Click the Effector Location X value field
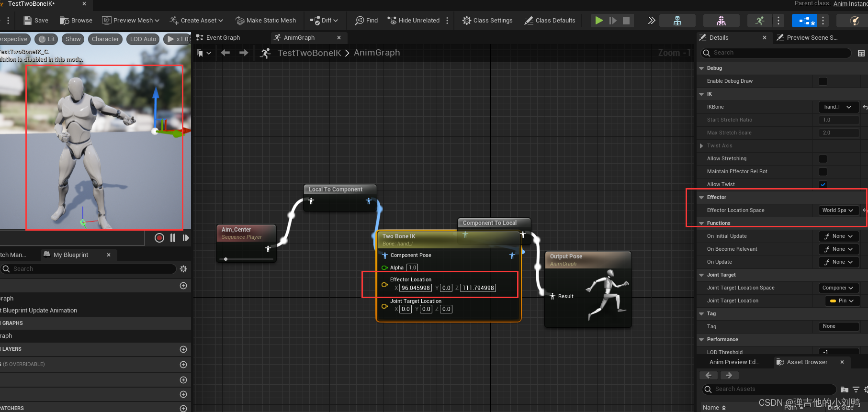The width and height of the screenshot is (868, 412). [416, 288]
